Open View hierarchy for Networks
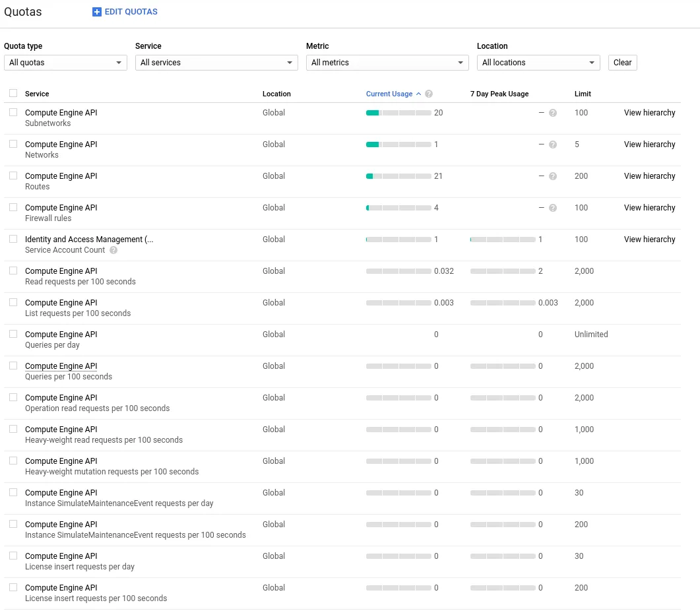The image size is (700, 611). pos(650,145)
